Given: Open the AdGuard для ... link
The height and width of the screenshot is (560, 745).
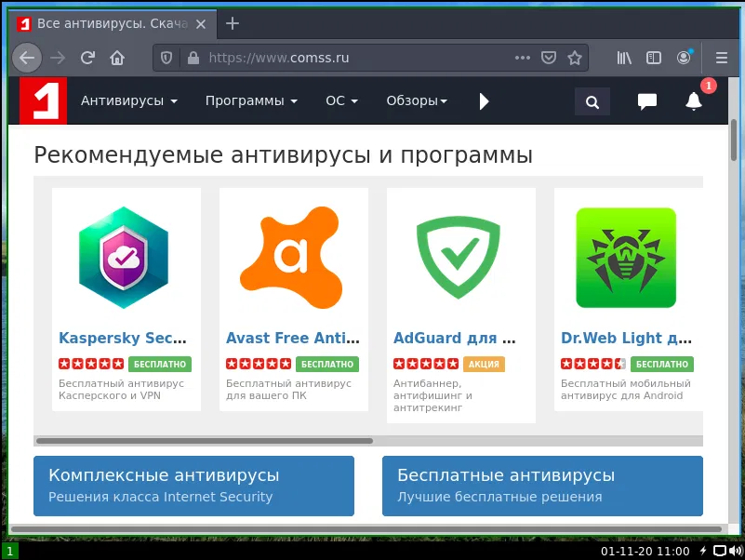Looking at the screenshot, I should [x=454, y=338].
